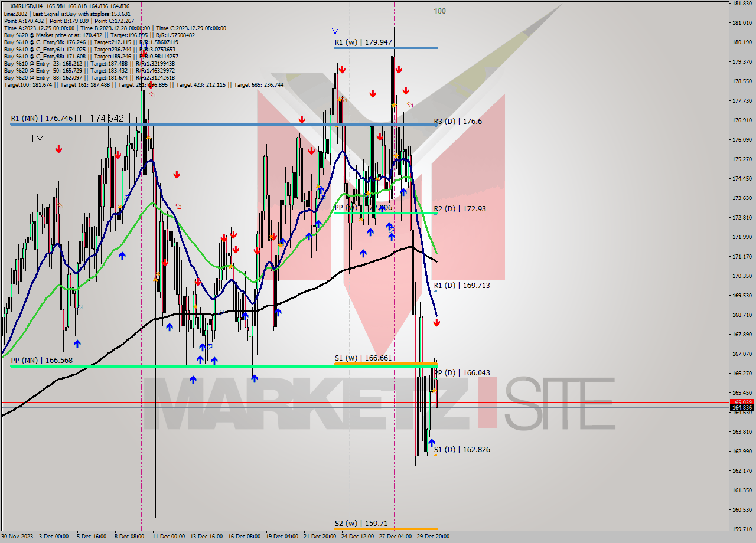Click the 168.710 price axis value
This screenshot has width=756, height=543.
pos(742,315)
